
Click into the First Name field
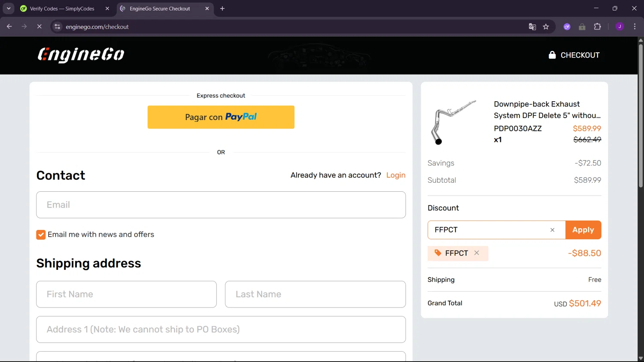pos(127,294)
